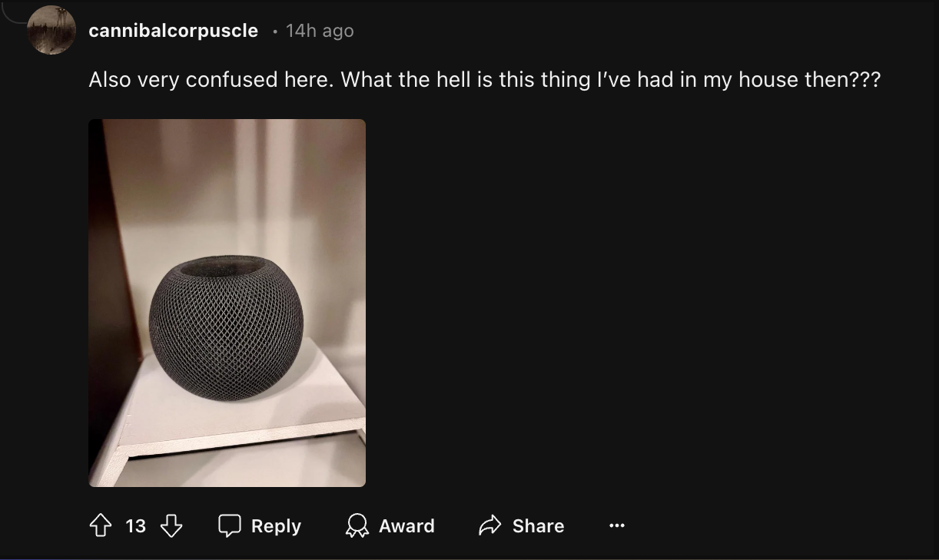Click the Award ribbon icon

tap(357, 525)
